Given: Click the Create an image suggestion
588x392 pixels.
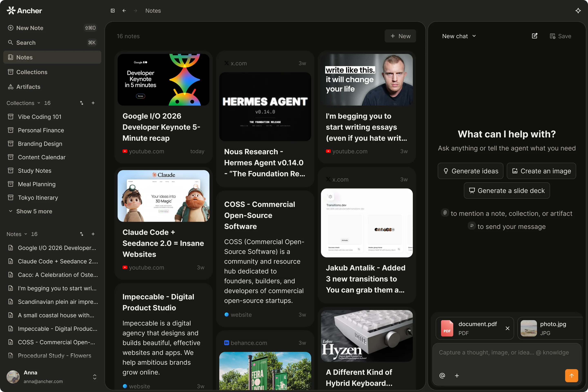Looking at the screenshot, I should click(x=541, y=171).
